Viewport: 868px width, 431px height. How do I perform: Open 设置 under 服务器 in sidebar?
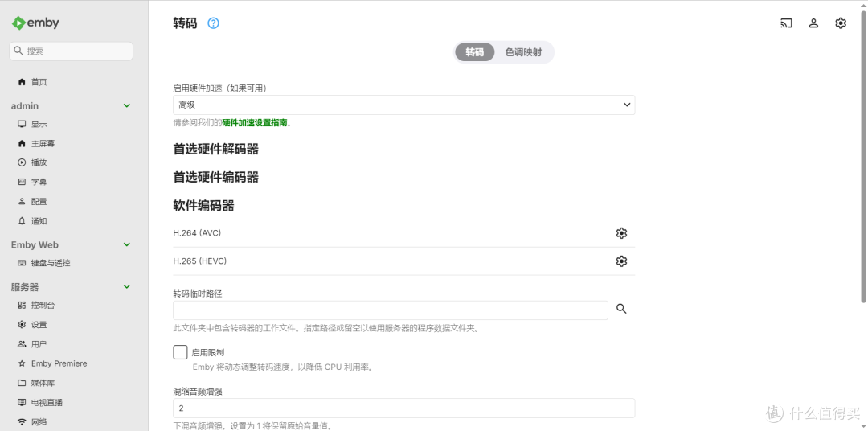click(39, 325)
